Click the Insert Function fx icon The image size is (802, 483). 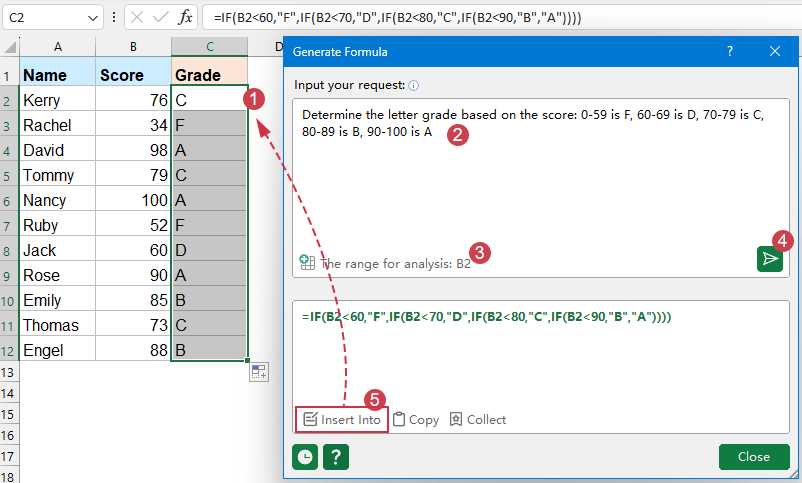coord(185,17)
